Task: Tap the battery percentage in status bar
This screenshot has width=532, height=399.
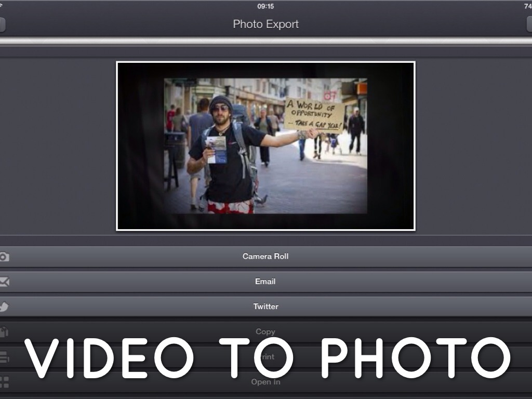Action: pos(527,6)
